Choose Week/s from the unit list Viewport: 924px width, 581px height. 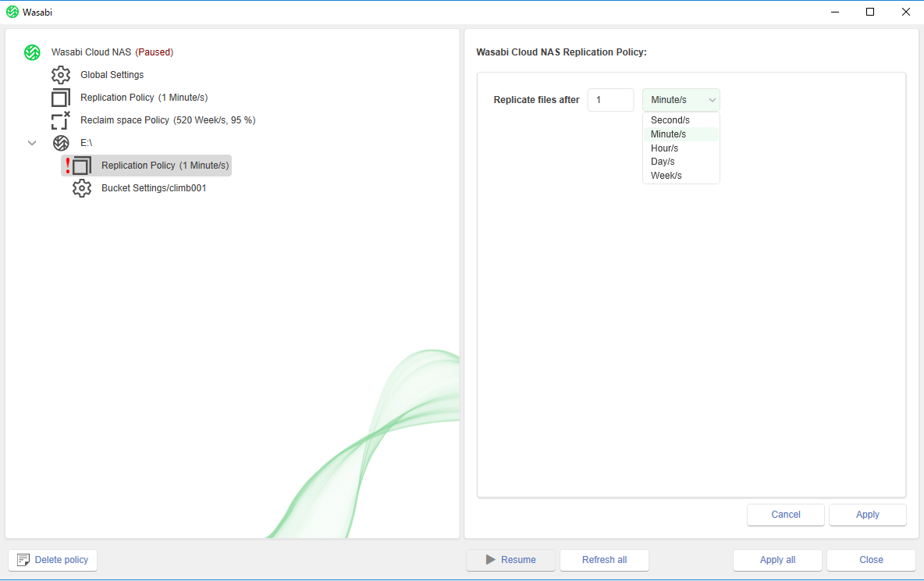coord(681,176)
